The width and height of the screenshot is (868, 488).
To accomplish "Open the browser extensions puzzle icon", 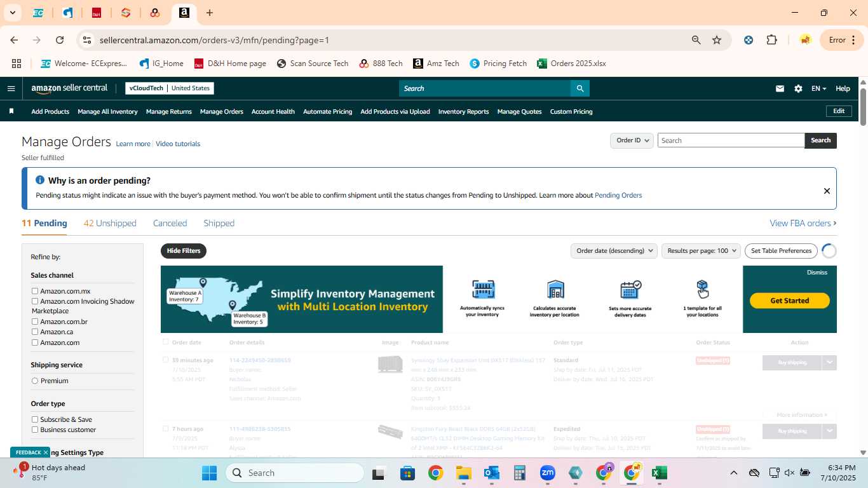I will (771, 40).
